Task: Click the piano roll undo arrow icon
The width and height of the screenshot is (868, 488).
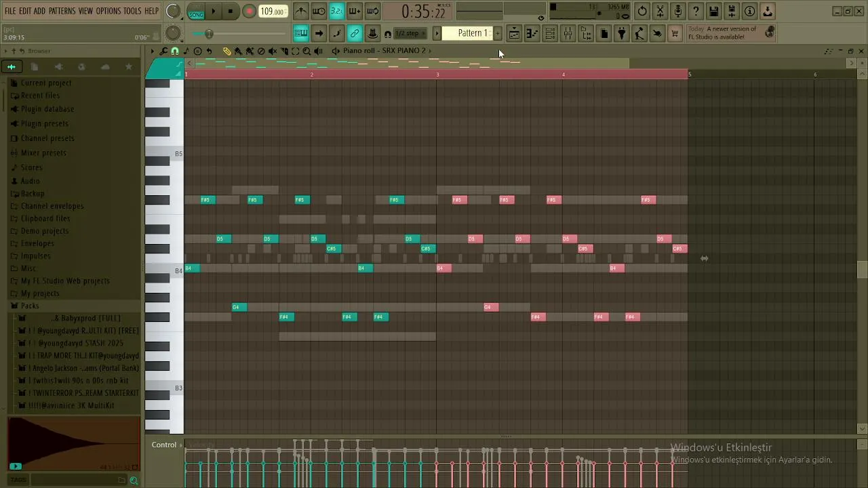Action: pos(210,51)
